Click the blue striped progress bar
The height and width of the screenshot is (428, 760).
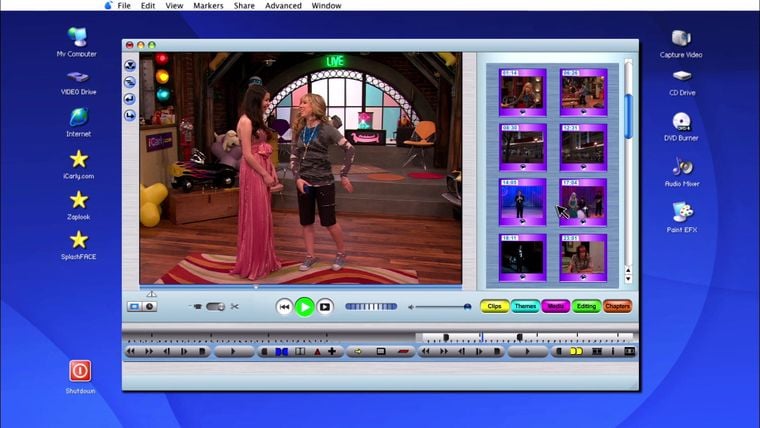pos(371,306)
